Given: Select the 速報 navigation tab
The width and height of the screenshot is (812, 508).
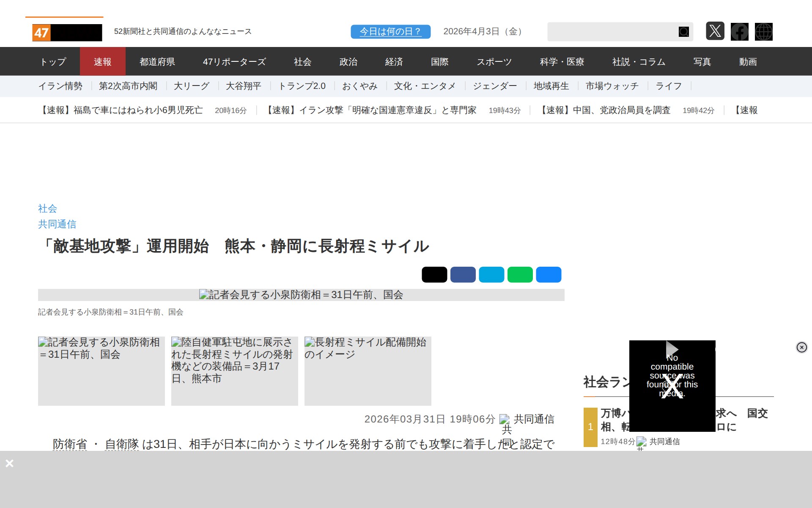Looking at the screenshot, I should click(x=102, y=62).
